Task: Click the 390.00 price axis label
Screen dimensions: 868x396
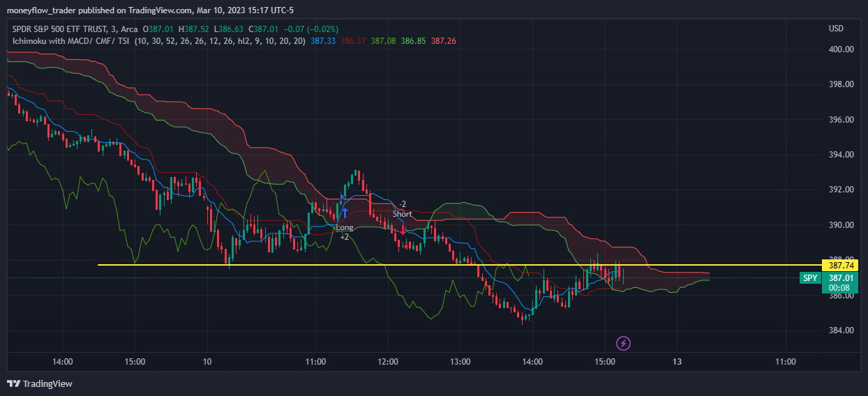Action: 841,225
